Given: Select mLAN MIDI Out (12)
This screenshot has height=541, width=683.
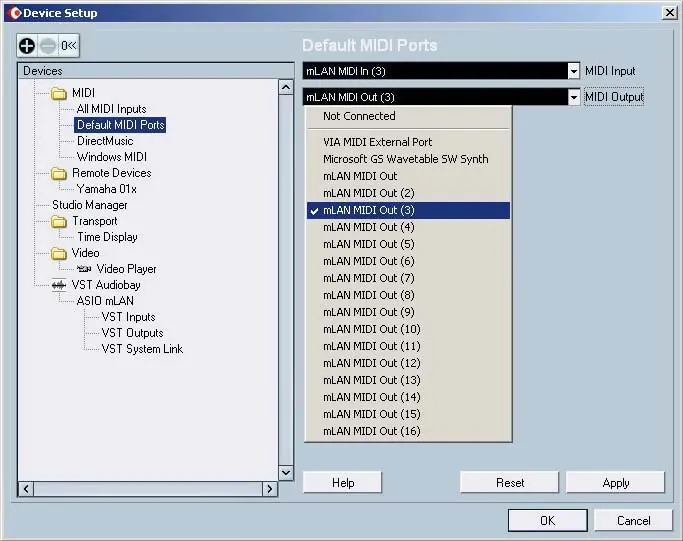Looking at the screenshot, I should pyautogui.click(x=408, y=363).
